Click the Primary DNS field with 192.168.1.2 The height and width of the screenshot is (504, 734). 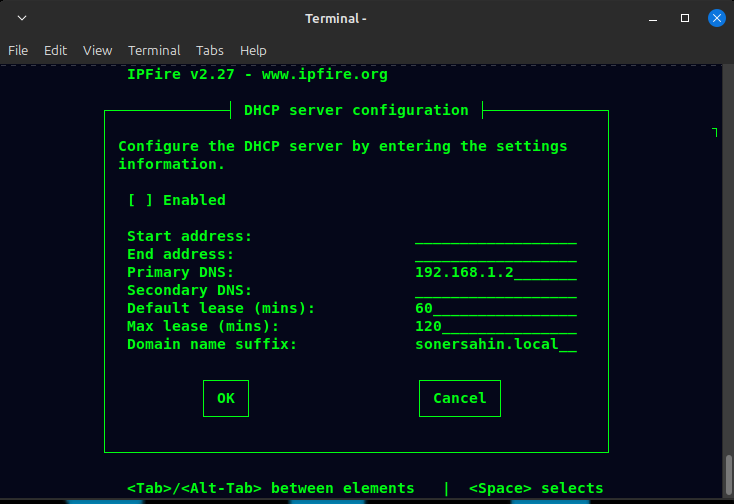(x=496, y=272)
